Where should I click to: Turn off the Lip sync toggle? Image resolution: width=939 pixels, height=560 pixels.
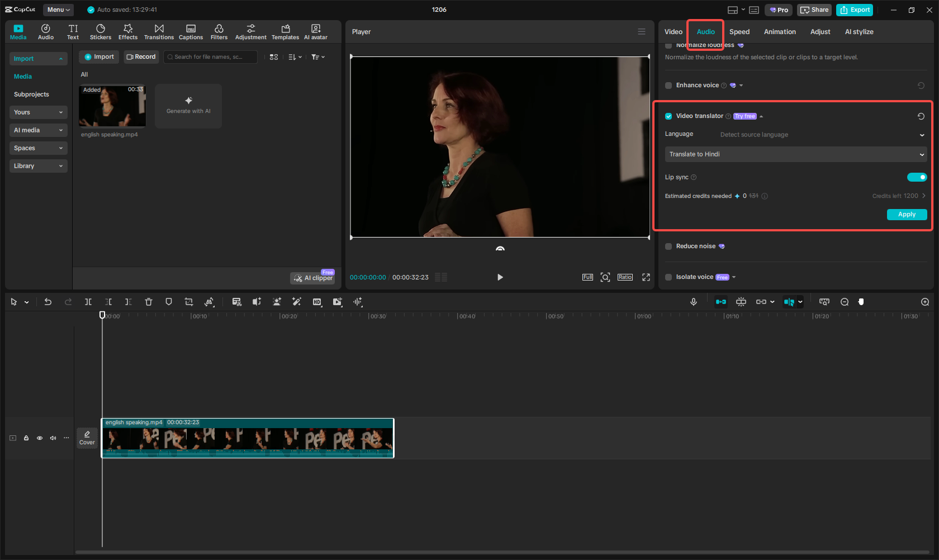[x=917, y=177]
